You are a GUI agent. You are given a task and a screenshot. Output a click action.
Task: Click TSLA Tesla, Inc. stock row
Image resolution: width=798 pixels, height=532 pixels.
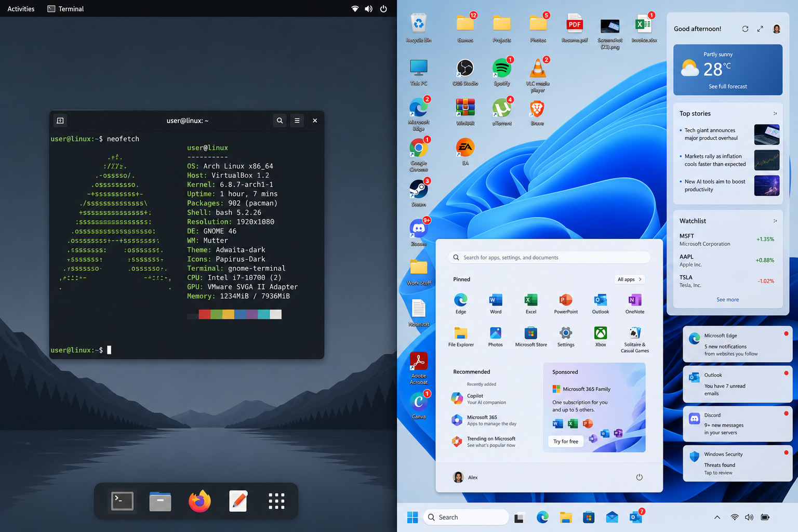coord(727,281)
